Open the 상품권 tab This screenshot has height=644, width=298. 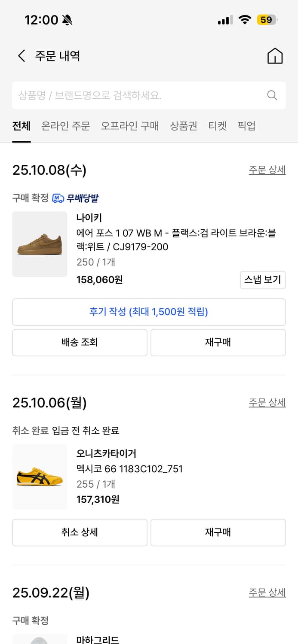183,126
